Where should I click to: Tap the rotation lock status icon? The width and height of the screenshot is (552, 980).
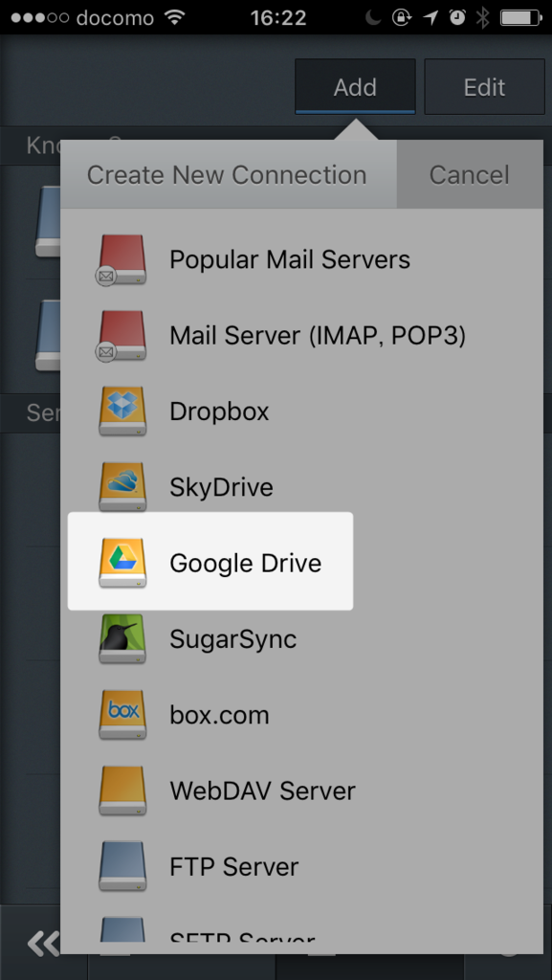[402, 17]
